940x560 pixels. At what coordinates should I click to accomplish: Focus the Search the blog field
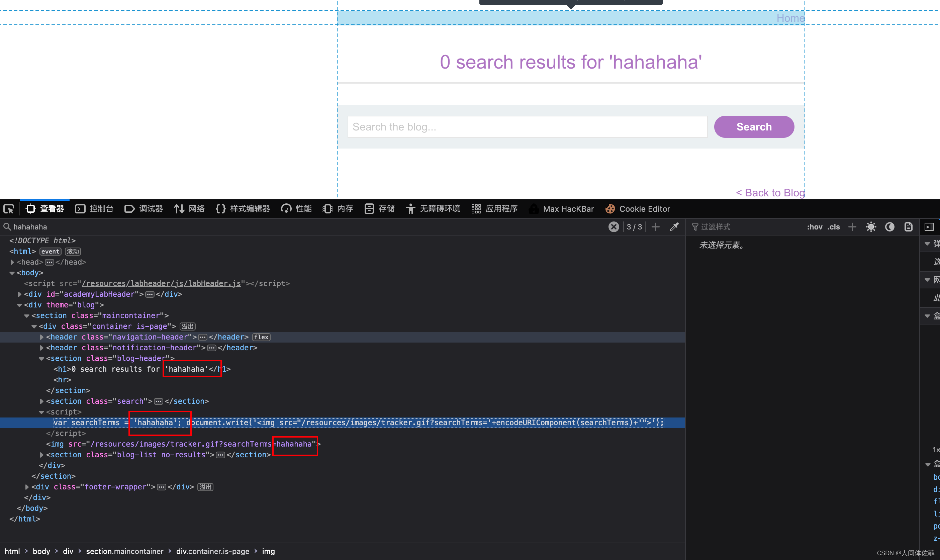(527, 127)
